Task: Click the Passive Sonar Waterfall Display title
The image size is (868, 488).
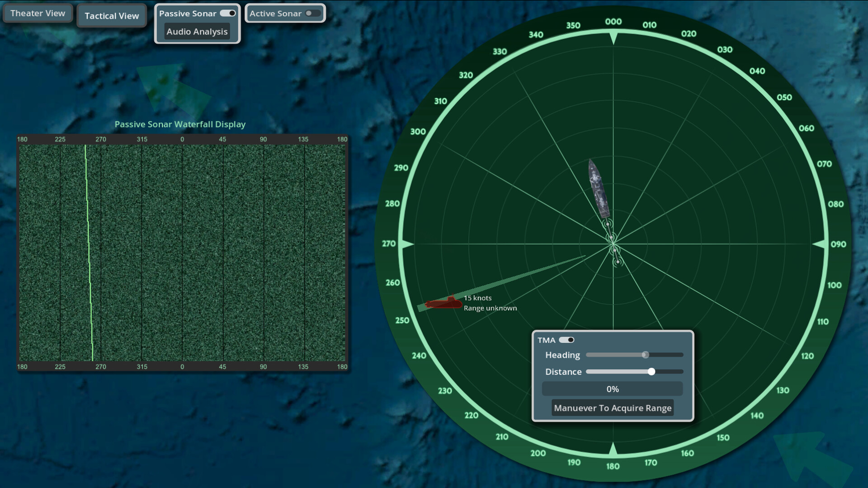Action: [180, 124]
